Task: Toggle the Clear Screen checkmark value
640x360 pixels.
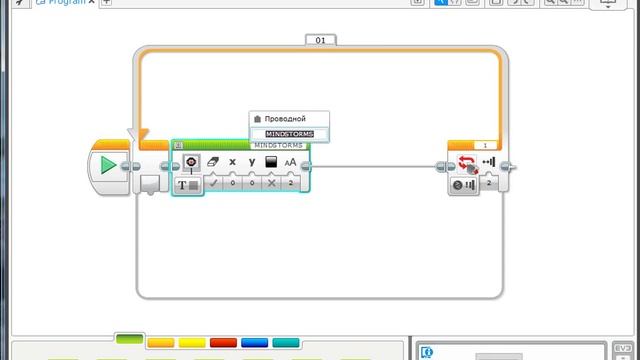Action: click(x=213, y=183)
